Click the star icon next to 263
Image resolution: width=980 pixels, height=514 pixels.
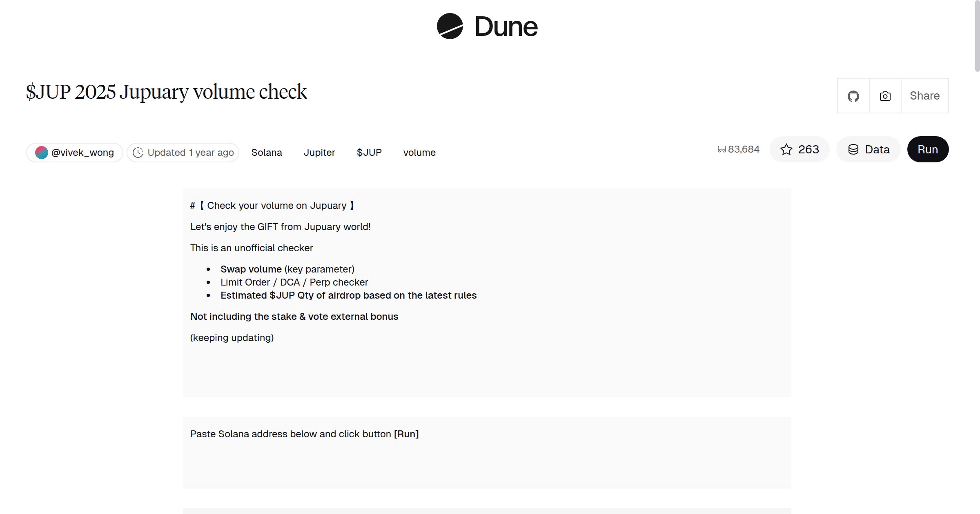tap(786, 149)
